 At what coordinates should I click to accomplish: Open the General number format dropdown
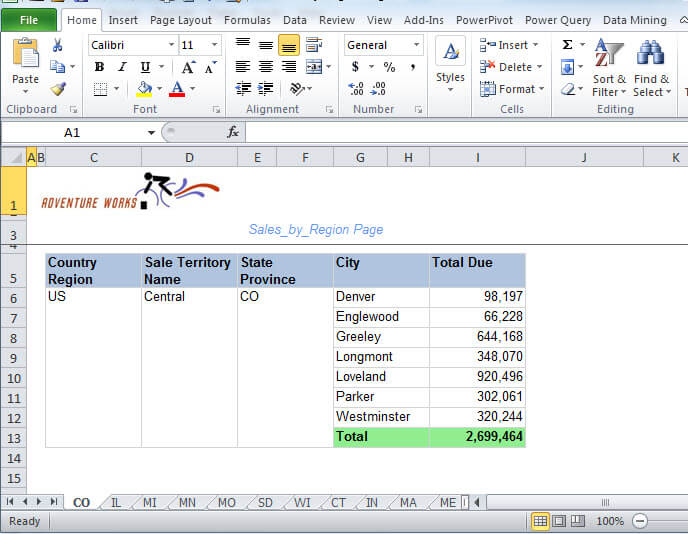coord(416,45)
